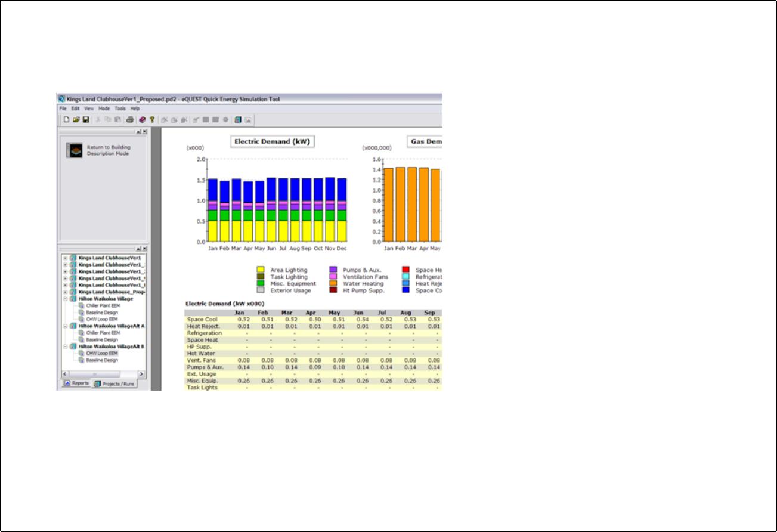This screenshot has width=777, height=532.
Task: Click the building results toolbar icon
Action: point(238,120)
